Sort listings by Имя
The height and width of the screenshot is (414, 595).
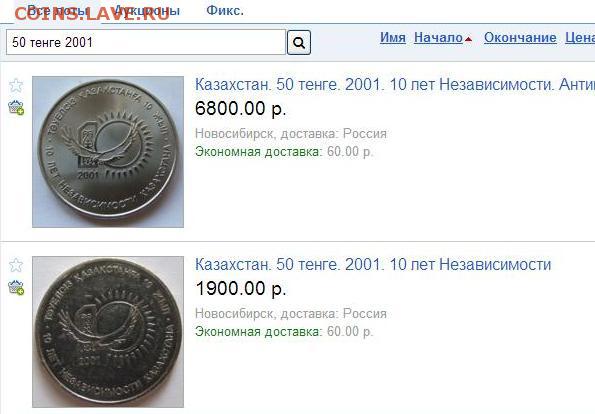(393, 38)
